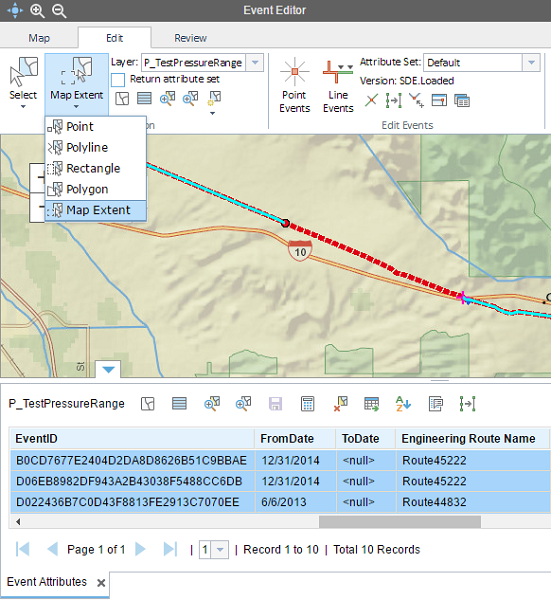This screenshot has height=600, width=551.
Task: Click the zoom in magnifier in title bar
Action: point(37,11)
